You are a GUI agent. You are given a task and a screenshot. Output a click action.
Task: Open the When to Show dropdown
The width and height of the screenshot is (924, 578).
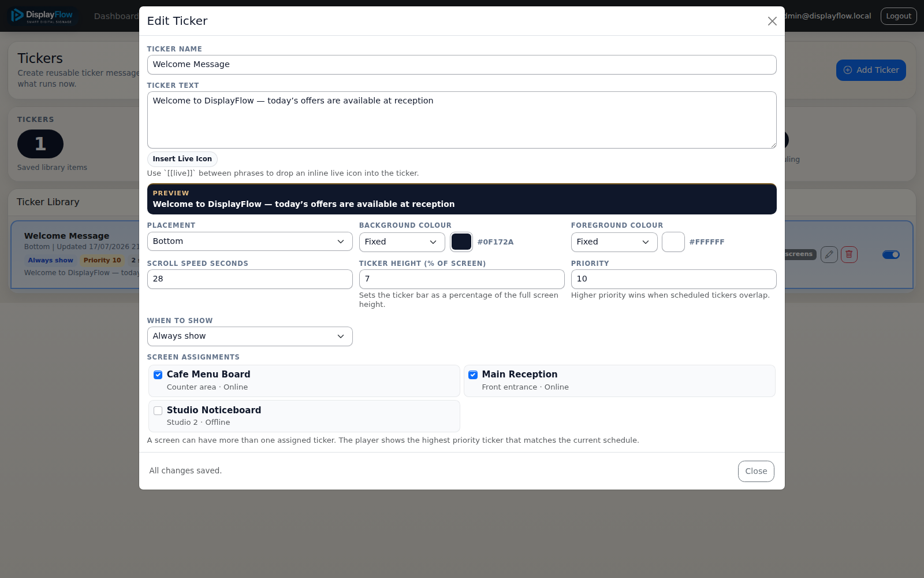coord(249,336)
